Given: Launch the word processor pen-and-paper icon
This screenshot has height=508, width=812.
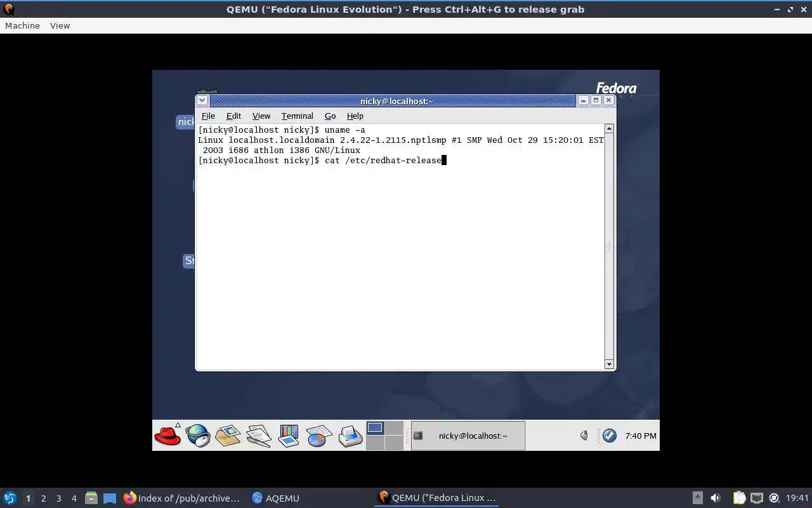Looking at the screenshot, I should point(259,436).
